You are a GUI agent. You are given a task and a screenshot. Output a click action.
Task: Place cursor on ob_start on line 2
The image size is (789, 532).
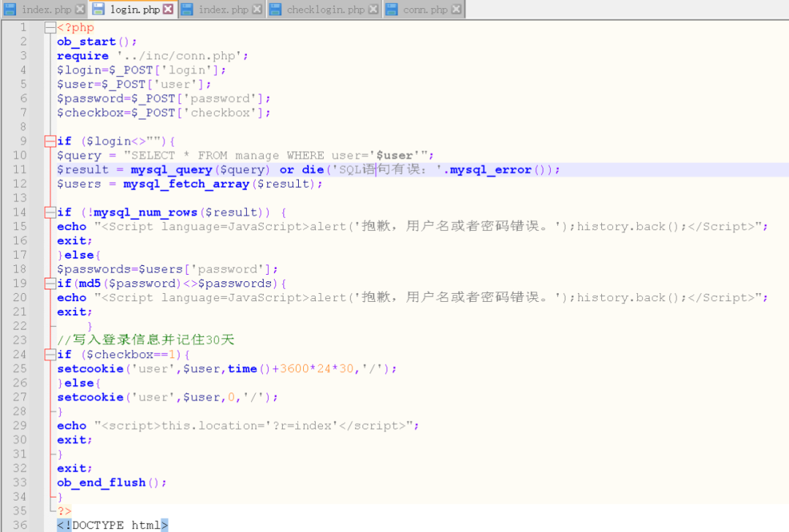tap(86, 42)
